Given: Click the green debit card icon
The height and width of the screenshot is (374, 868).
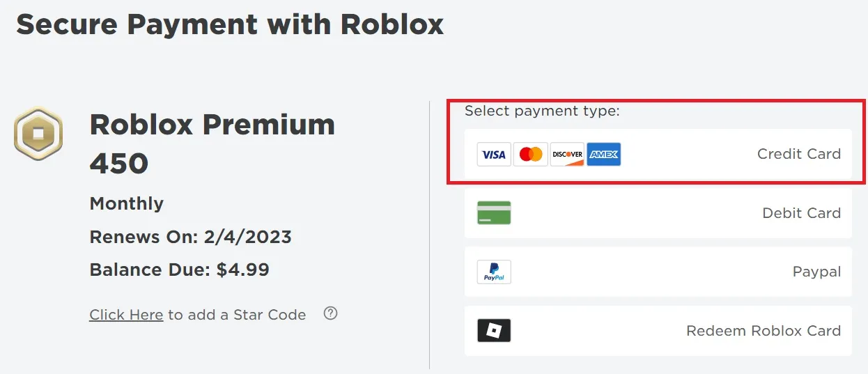Looking at the screenshot, I should point(494,213).
